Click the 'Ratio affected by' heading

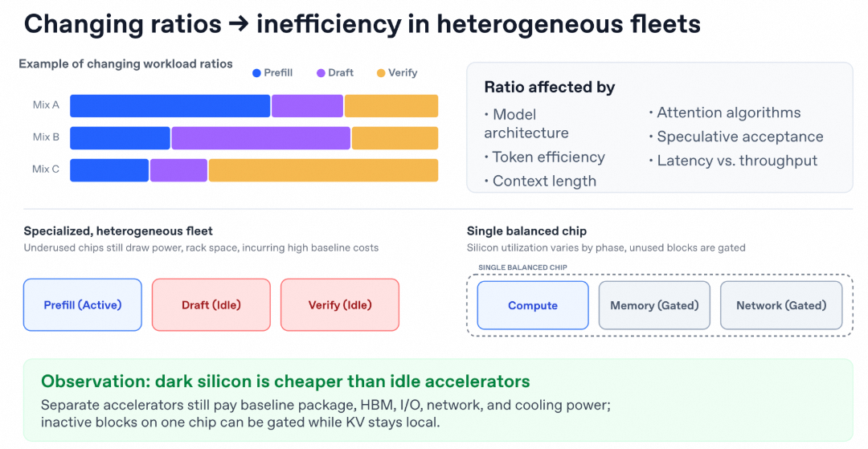(550, 88)
